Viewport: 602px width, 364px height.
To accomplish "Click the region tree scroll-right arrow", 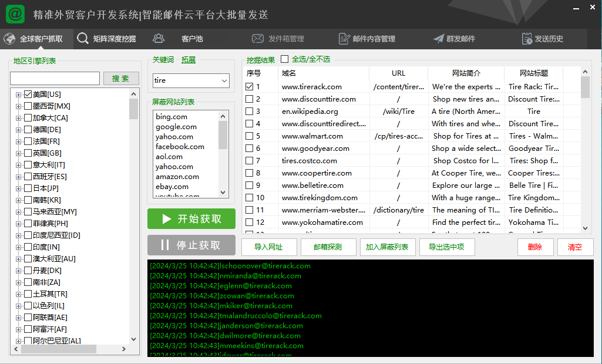I will coord(123,349).
